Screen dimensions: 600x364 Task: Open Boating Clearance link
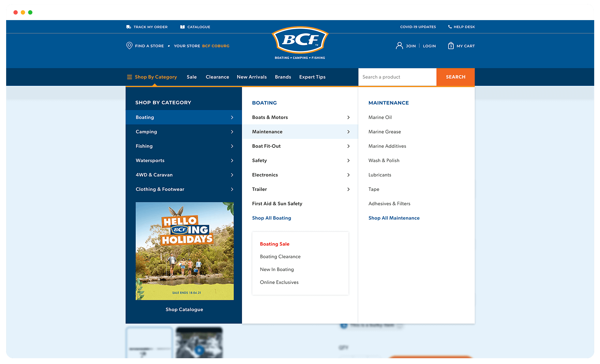[x=280, y=257]
